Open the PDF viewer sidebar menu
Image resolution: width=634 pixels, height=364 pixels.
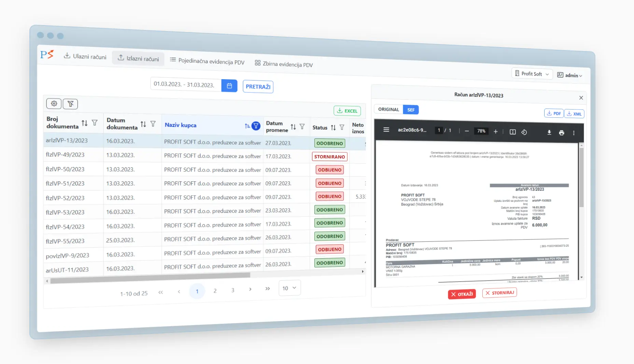tap(386, 130)
